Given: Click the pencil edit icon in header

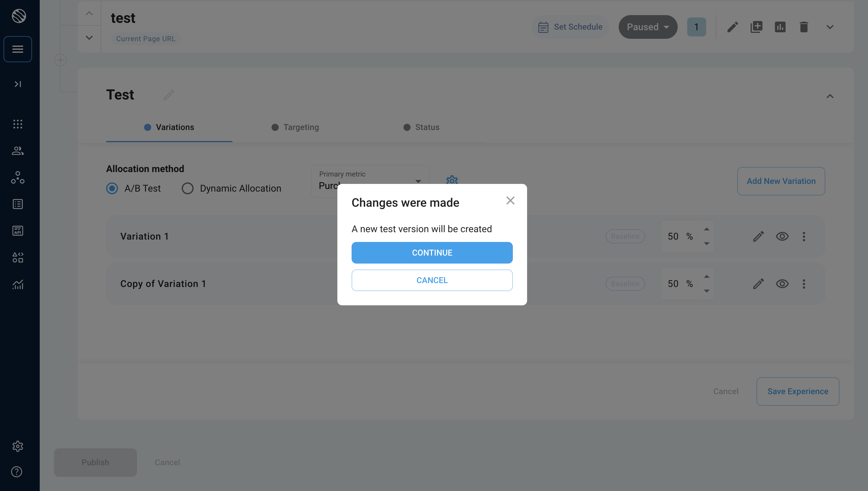Looking at the screenshot, I should 732,27.
